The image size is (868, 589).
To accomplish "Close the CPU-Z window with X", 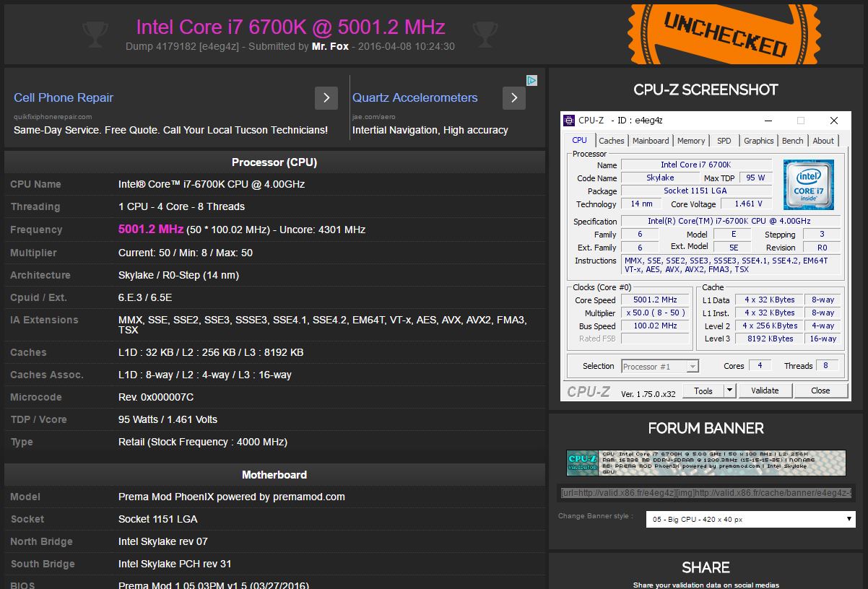I will click(834, 121).
